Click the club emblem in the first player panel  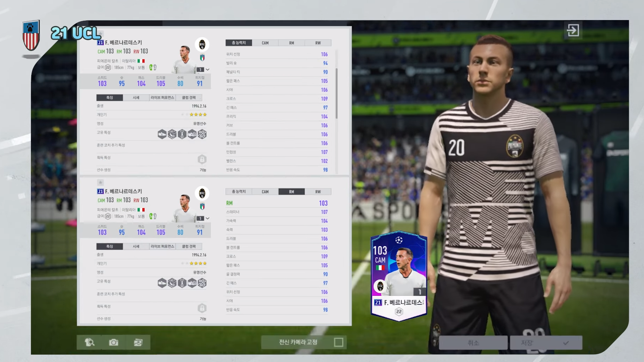[x=202, y=45]
